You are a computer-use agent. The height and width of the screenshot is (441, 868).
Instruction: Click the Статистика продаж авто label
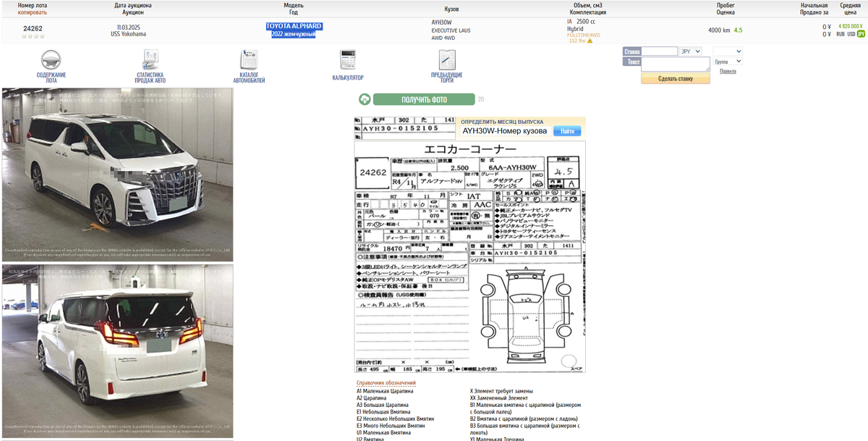150,77
